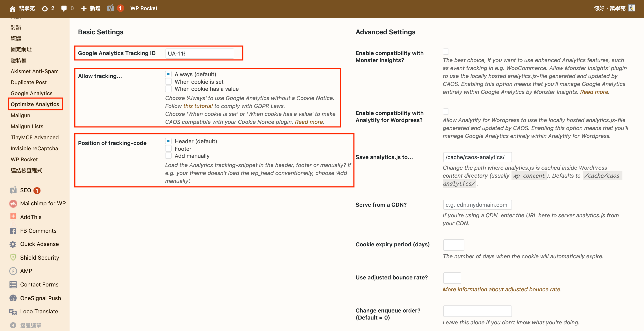Open Read more link for Monster Insights
644x331 pixels.
594,92
